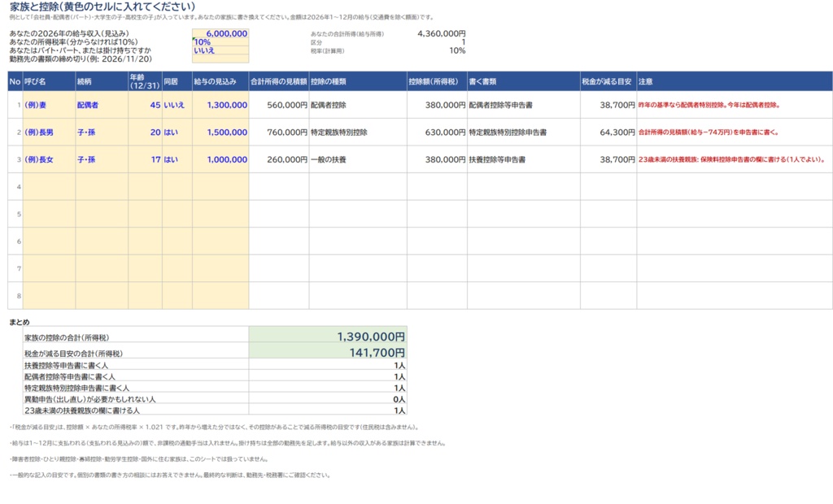Click the empty deadline cell beside 勤務先の書類の締め切り
This screenshot has width=833, height=504.
pyautogui.click(x=220, y=59)
